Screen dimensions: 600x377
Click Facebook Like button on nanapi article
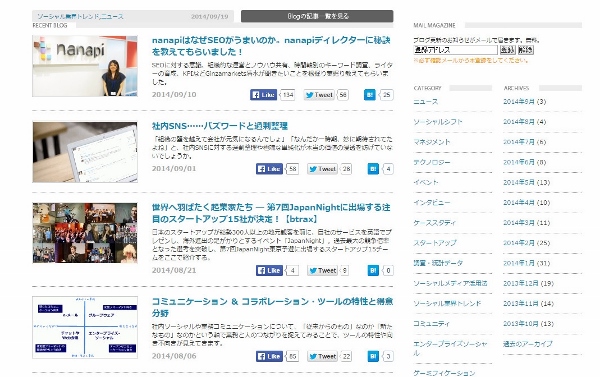pos(263,95)
